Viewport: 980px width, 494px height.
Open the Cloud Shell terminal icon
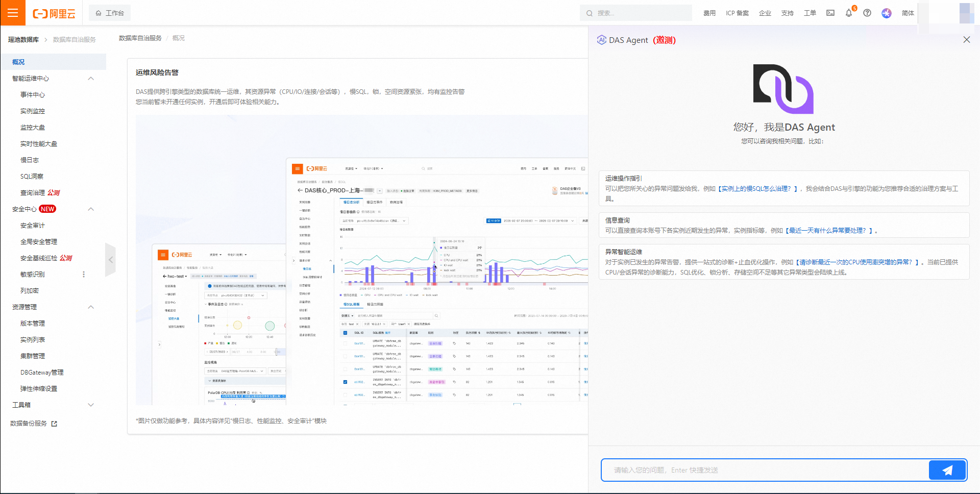pos(830,13)
